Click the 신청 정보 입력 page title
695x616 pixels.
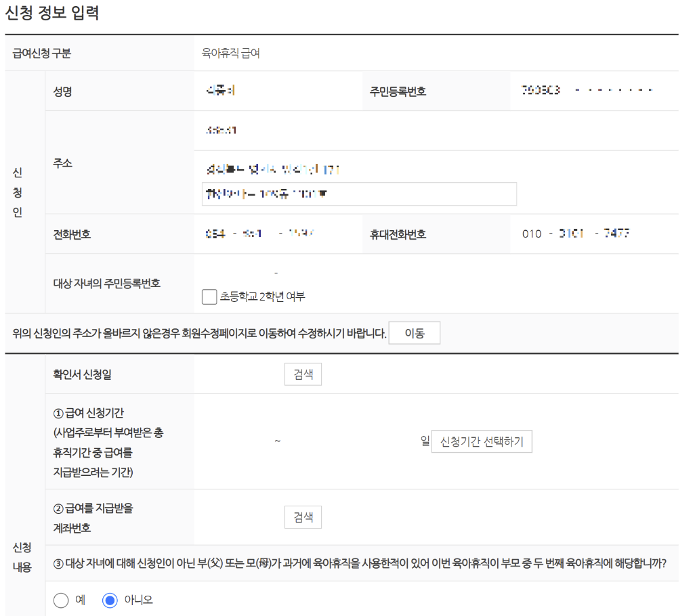pos(51,12)
